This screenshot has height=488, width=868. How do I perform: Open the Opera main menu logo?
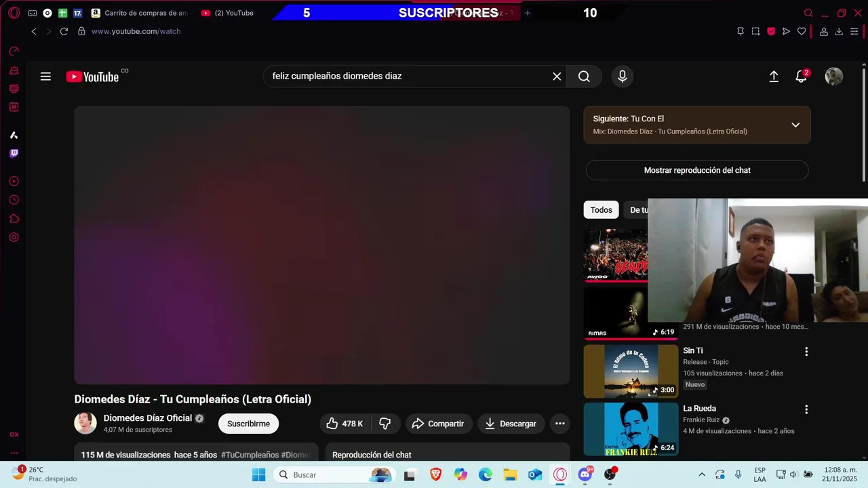coord(14,13)
